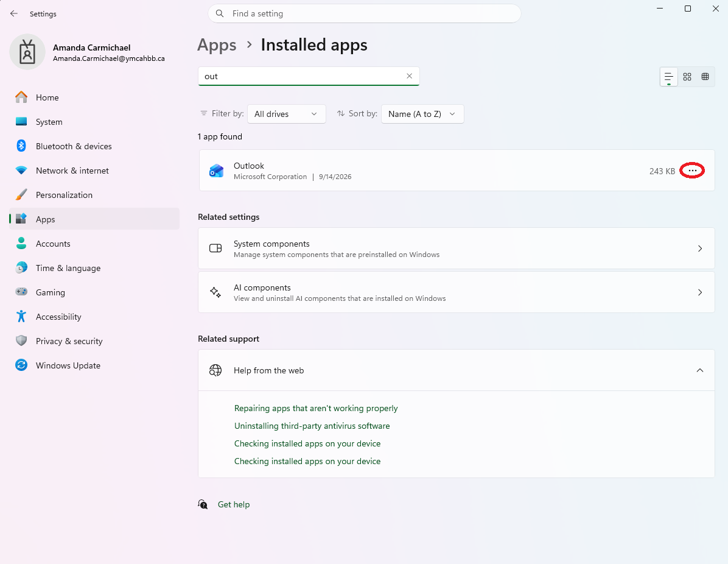Open the Windows Update page

[x=94, y=365]
